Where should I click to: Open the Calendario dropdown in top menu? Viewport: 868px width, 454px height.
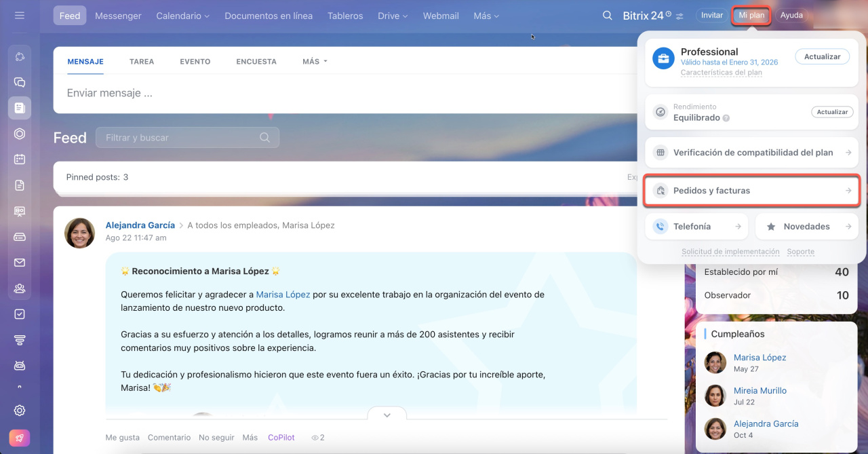182,16
